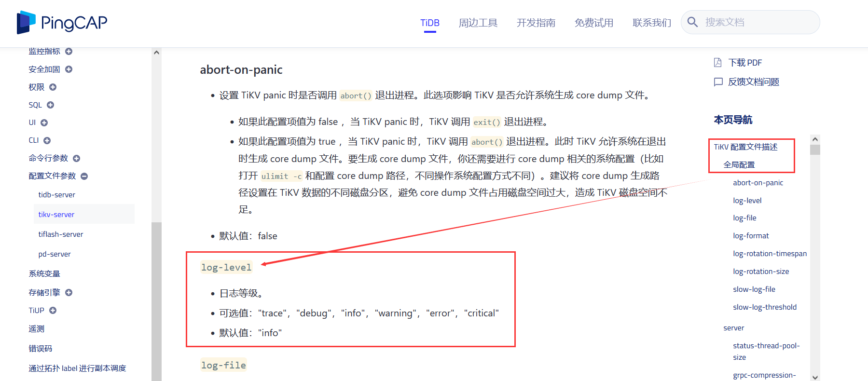Open the TiDB nav tab
This screenshot has width=868, height=381.
430,23
